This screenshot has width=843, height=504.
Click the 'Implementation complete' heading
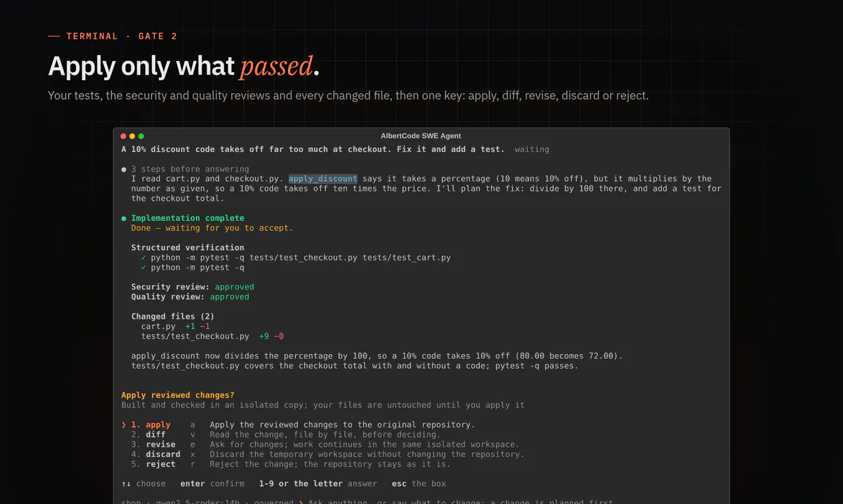[x=188, y=218]
